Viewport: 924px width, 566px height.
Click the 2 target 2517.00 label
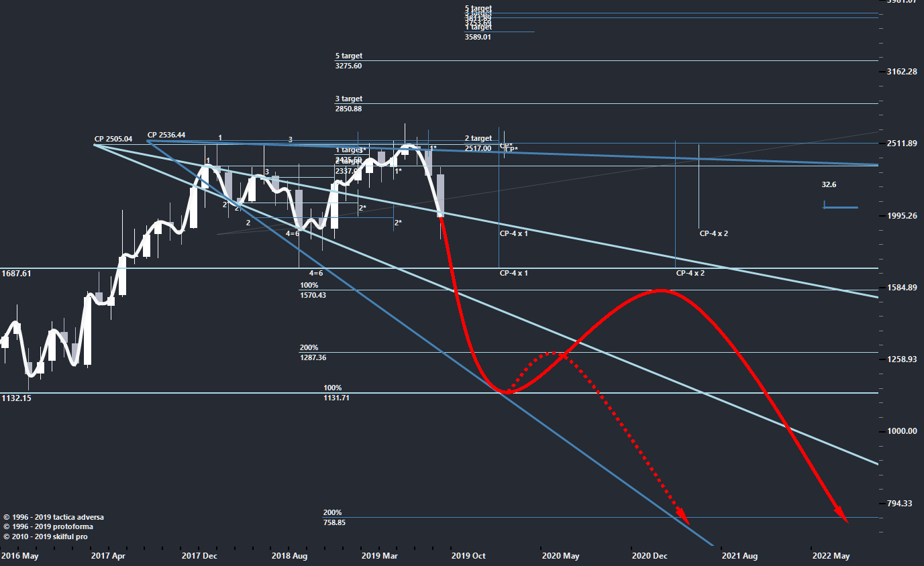pos(478,144)
